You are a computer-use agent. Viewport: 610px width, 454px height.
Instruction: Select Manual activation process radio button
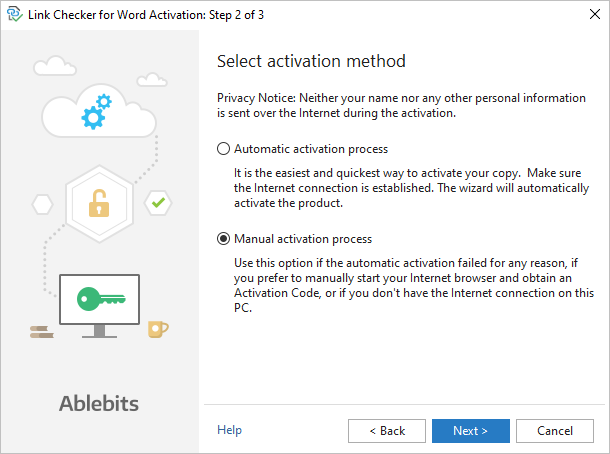coord(223,238)
